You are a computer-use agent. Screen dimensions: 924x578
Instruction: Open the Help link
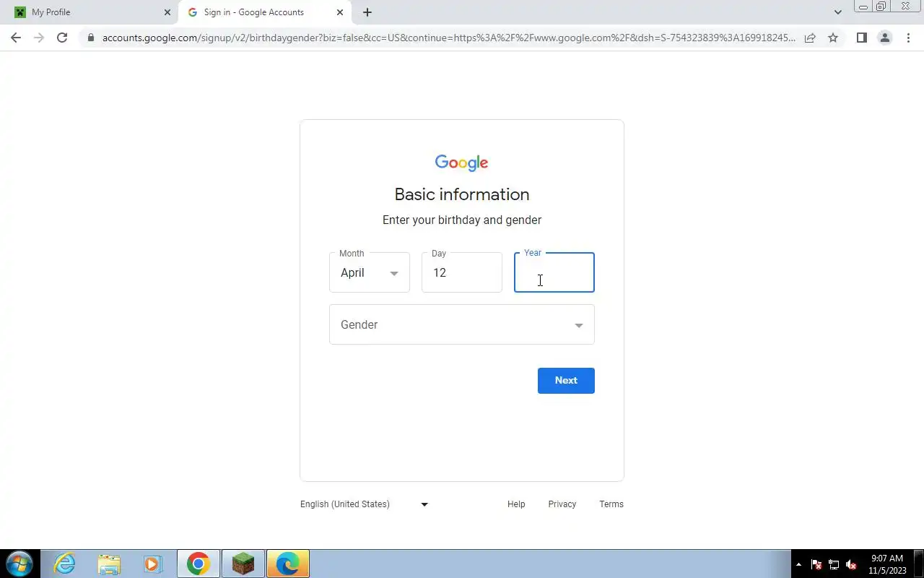[x=516, y=504]
